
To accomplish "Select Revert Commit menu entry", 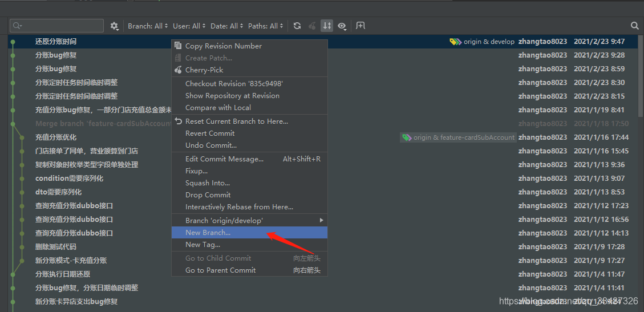I will (x=249, y=133).
